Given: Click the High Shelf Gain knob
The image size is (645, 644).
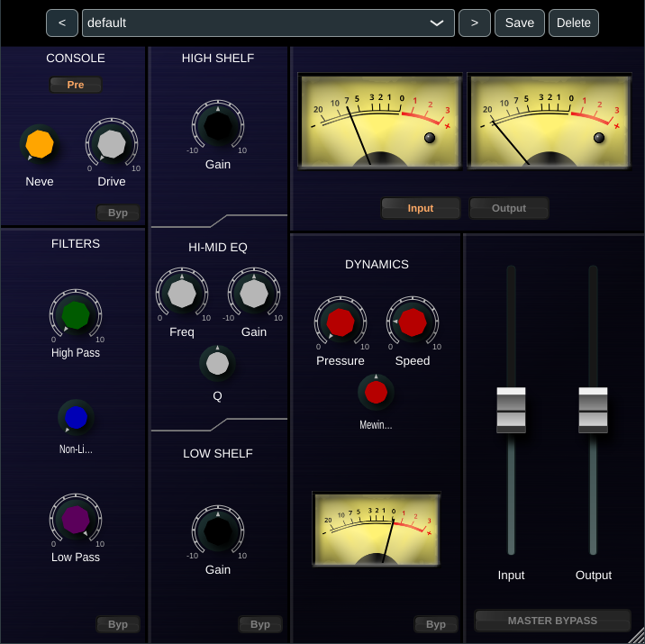Looking at the screenshot, I should click(x=218, y=126).
